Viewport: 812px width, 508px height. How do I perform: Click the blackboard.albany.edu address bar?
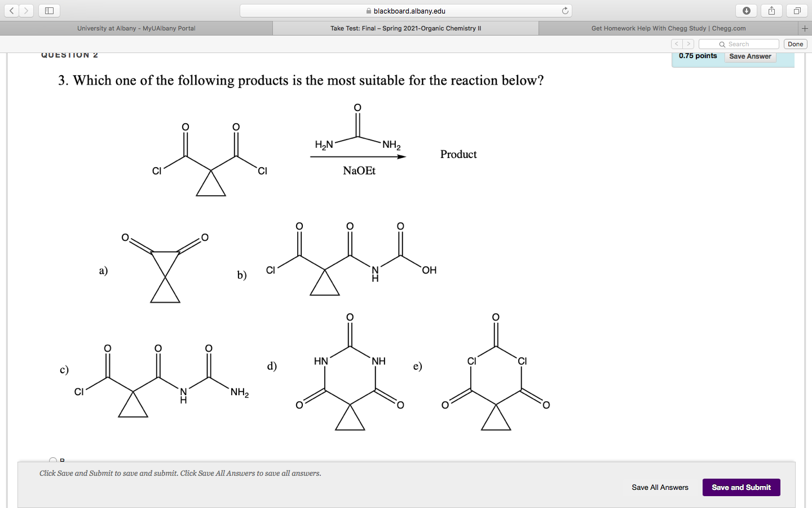[406, 11]
